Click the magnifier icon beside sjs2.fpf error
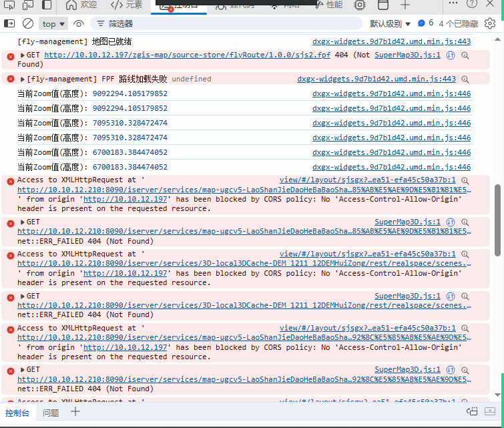504x428 pixels. (465, 55)
